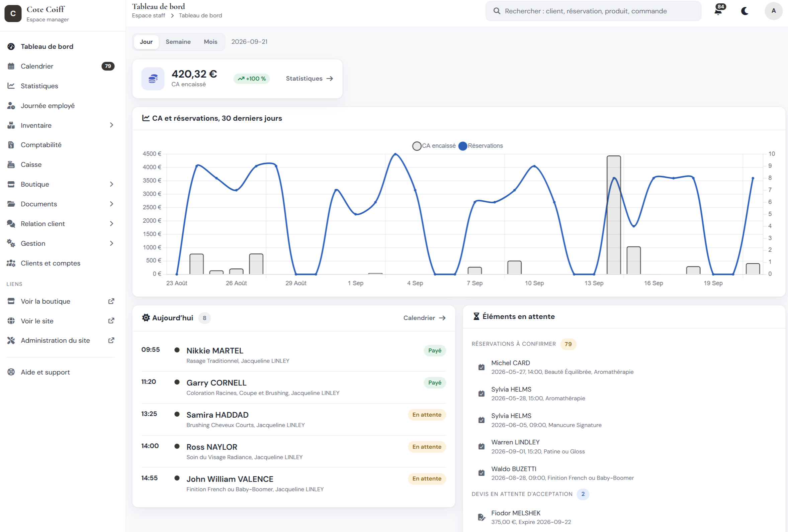
Task: Click the Comptabilité document icon
Action: pos(11,145)
